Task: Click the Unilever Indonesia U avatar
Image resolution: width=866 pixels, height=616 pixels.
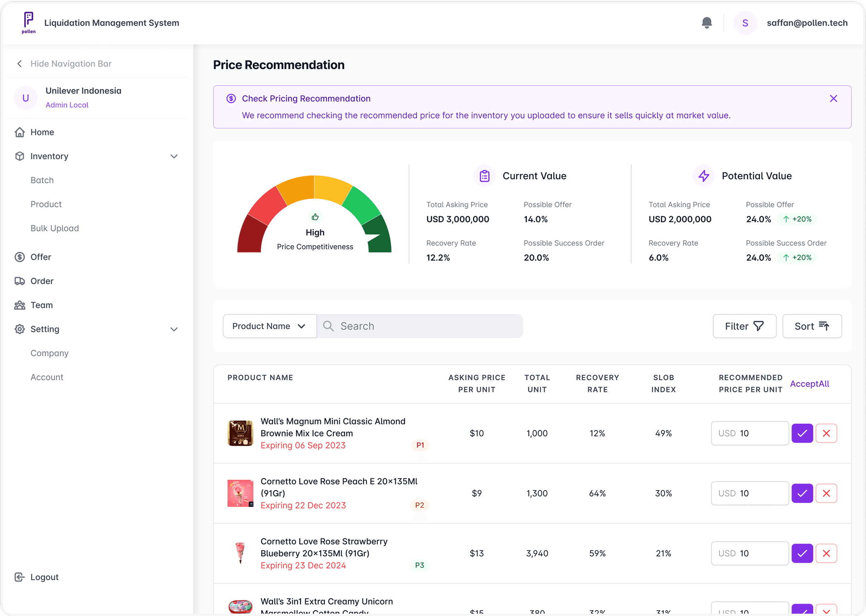Action: coord(26,98)
